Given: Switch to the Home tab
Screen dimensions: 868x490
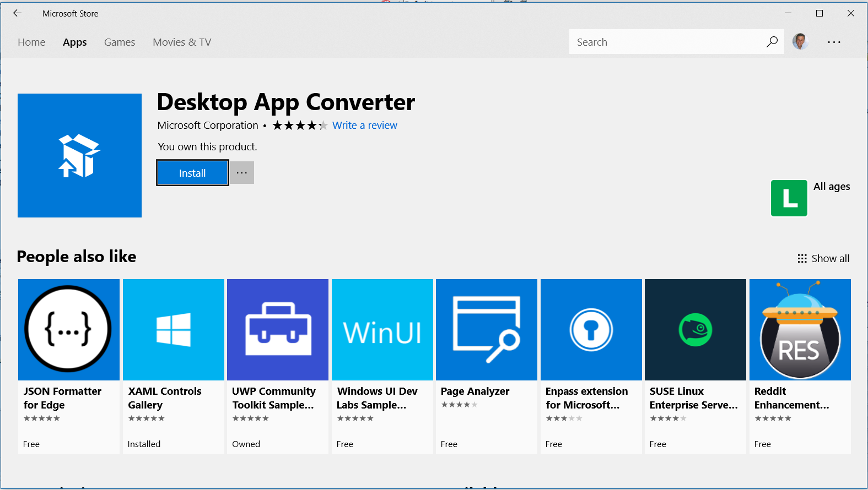Looking at the screenshot, I should tap(31, 42).
